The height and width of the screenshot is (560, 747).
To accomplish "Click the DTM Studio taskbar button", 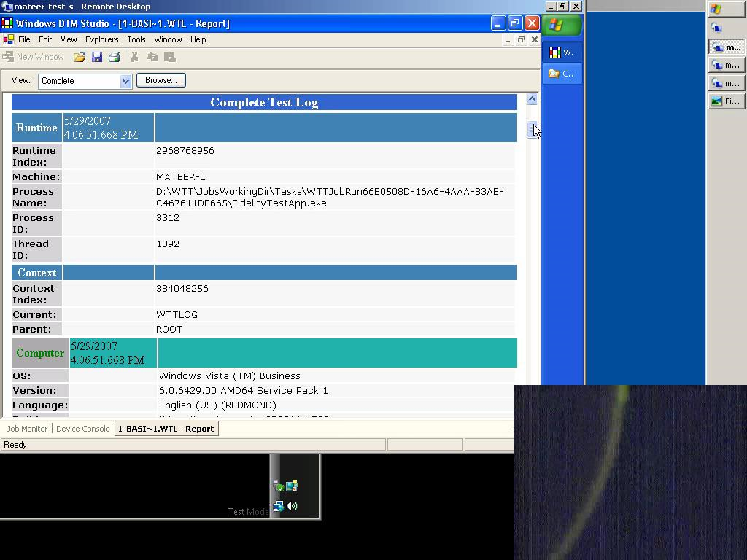I will [x=562, y=52].
